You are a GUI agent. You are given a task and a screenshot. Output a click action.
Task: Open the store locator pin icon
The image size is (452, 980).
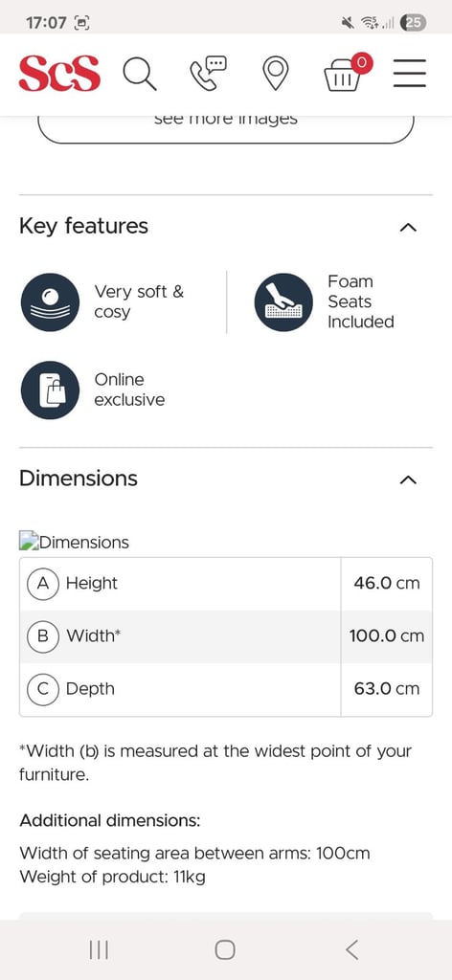pos(275,74)
